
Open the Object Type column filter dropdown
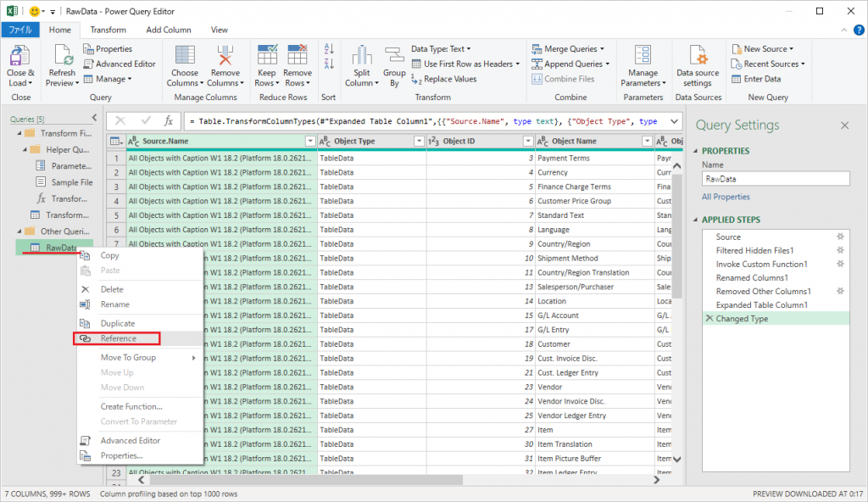(419, 142)
